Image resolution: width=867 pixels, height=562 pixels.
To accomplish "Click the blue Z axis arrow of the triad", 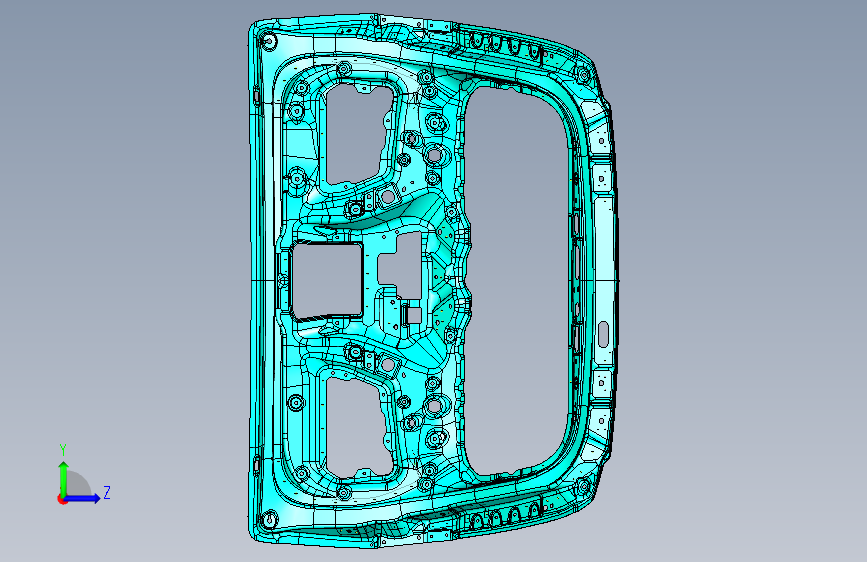I will [83, 498].
